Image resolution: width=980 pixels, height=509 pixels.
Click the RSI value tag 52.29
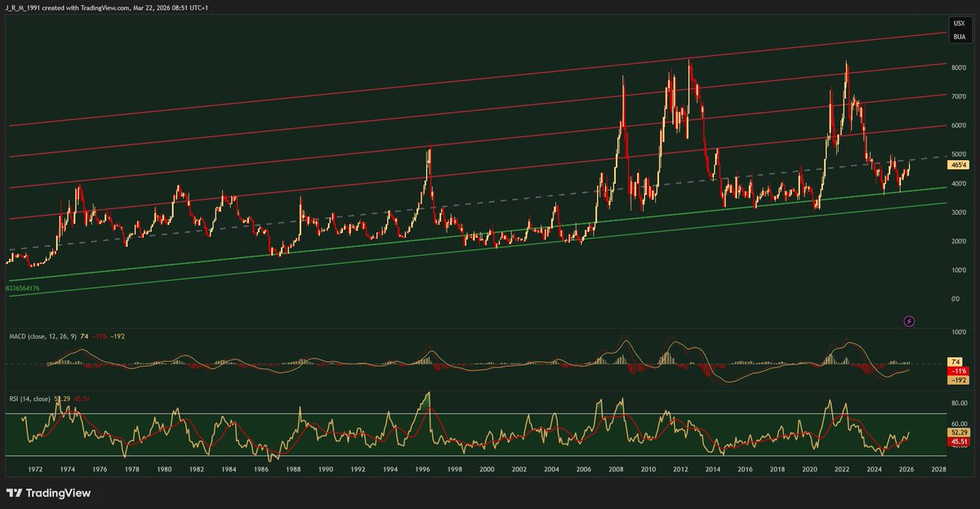click(959, 431)
